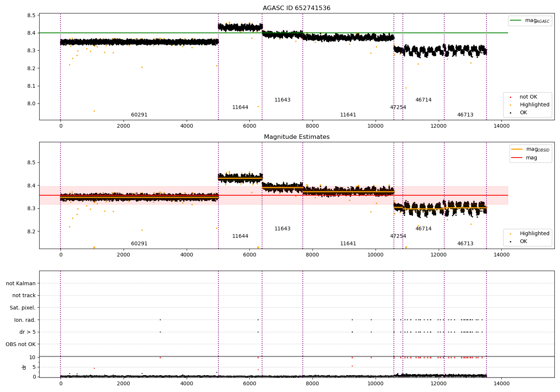Viewport: 560px width, 392px height.
Task: Click obsid label 46714 in the Magnitude Estimates panel
Action: point(423,229)
